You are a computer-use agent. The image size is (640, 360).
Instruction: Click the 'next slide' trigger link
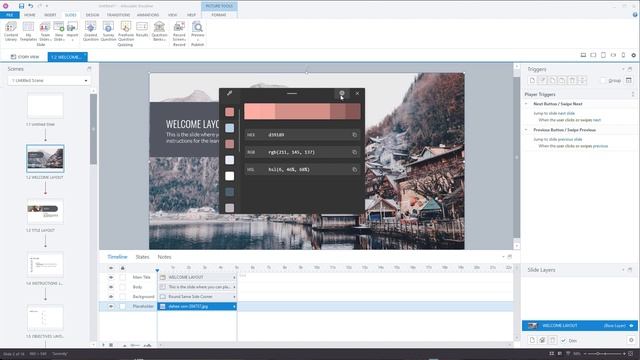566,113
